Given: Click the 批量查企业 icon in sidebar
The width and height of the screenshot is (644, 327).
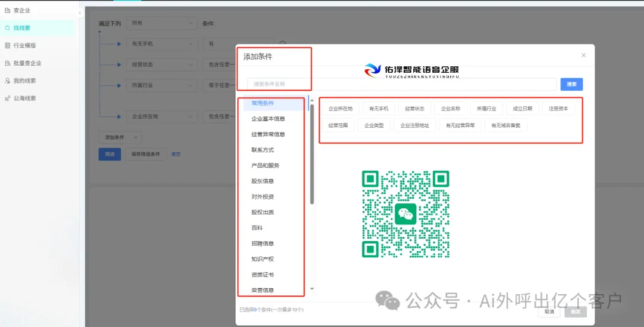Looking at the screenshot, I should click(7, 63).
